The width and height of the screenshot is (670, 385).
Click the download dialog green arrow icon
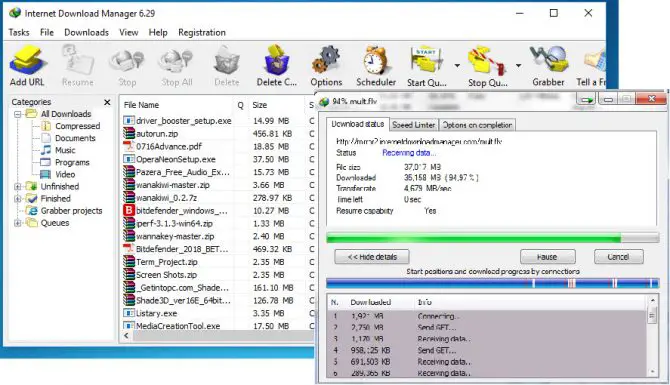tap(586, 100)
